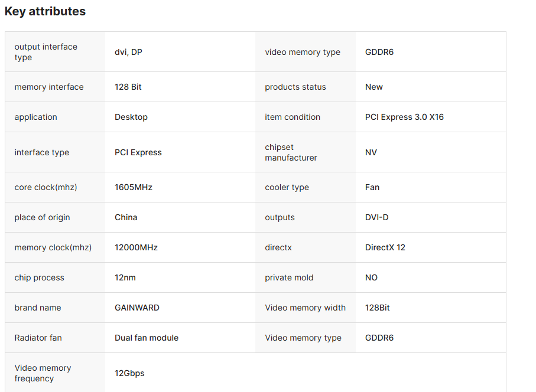Click the 12000MHz memory clock value
The width and height of the screenshot is (536, 392).
coord(136,247)
